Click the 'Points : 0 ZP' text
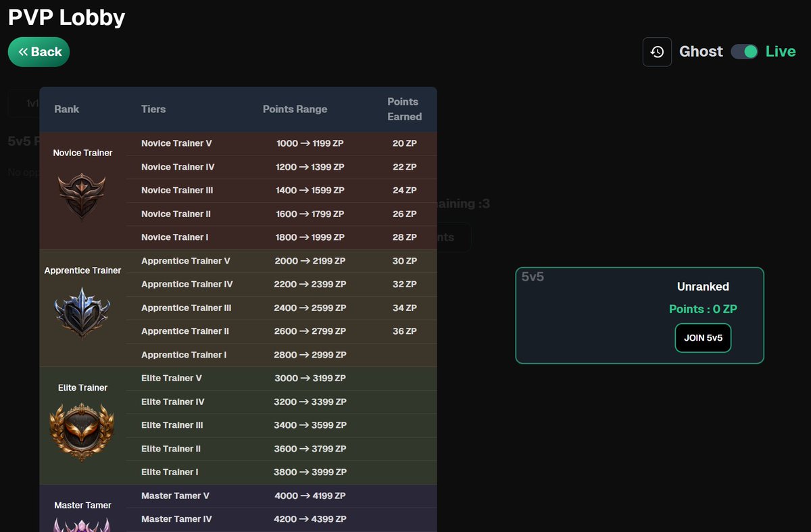 703,309
